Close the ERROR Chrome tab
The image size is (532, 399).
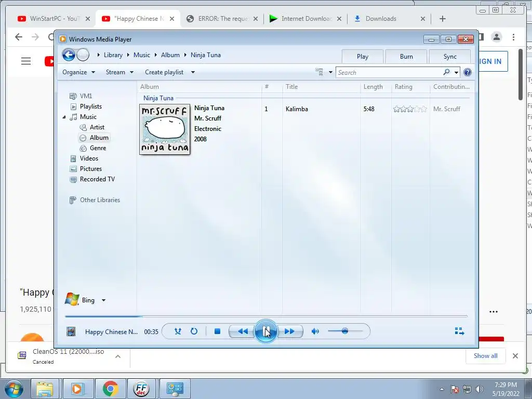point(256,19)
